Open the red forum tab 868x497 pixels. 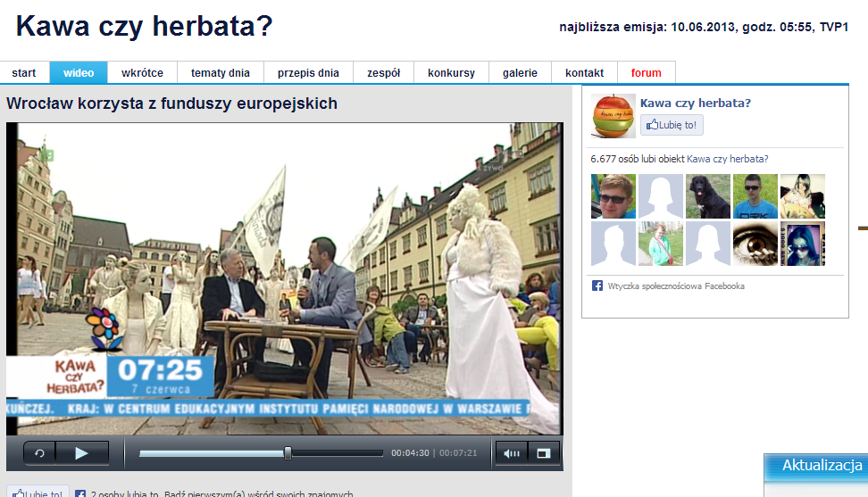tap(646, 73)
